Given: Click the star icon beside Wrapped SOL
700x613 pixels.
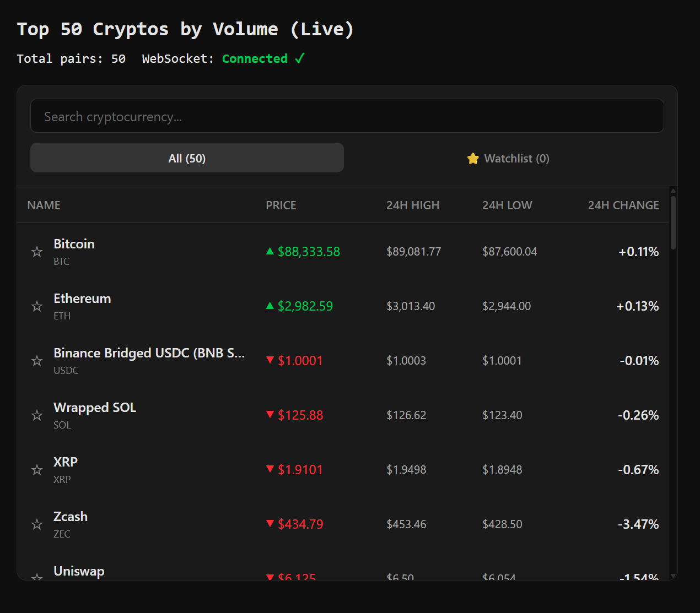Looking at the screenshot, I should pyautogui.click(x=36, y=415).
